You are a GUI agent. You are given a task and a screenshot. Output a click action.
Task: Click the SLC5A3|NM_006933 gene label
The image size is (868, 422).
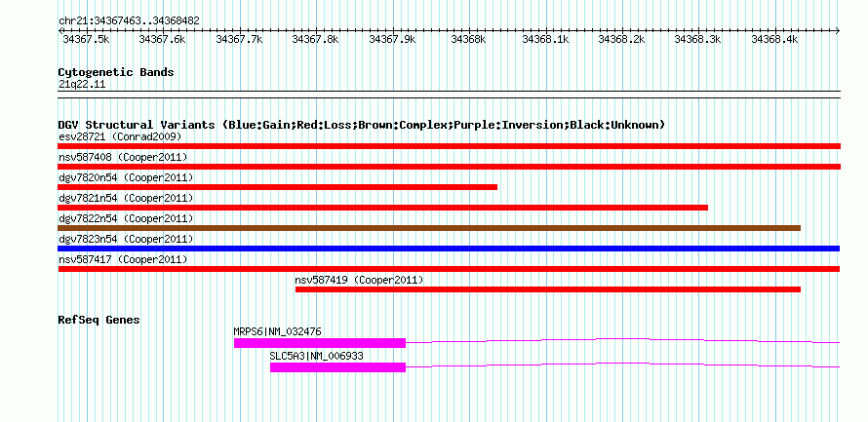point(317,356)
